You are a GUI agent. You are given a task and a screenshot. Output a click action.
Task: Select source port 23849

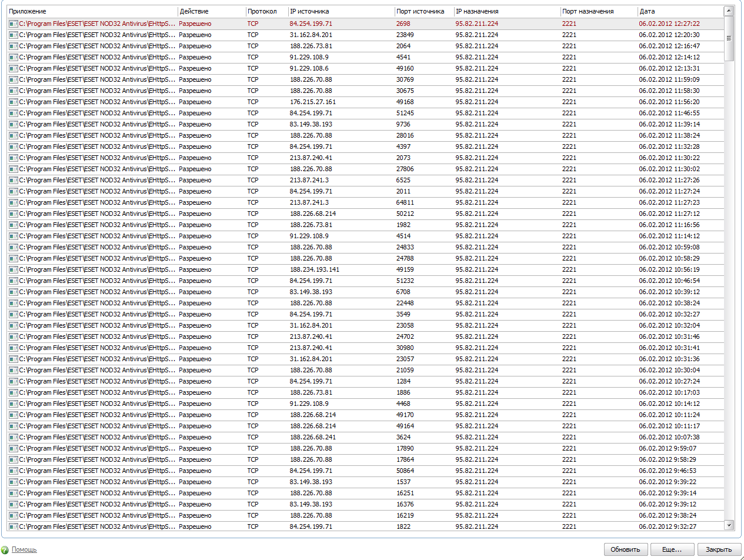(x=405, y=35)
